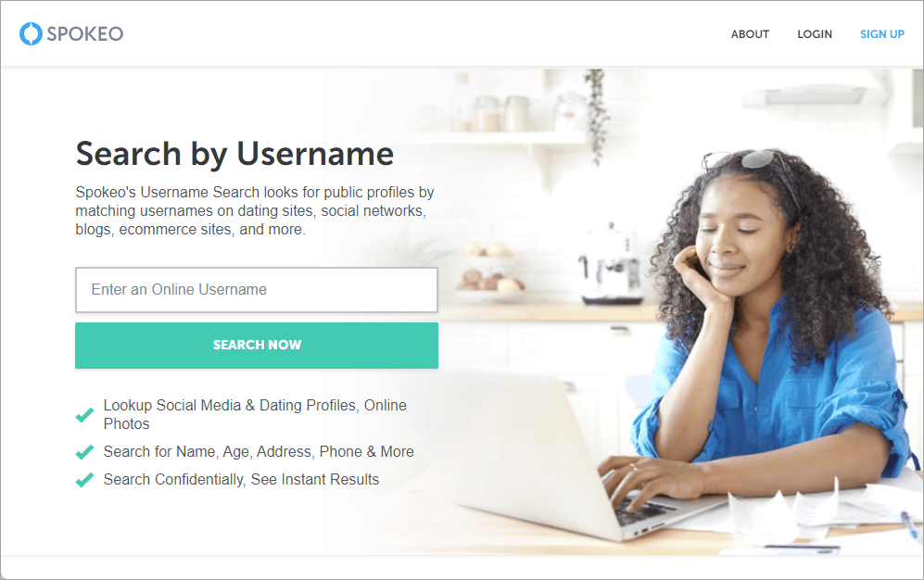Click the coffee maker in the background

tap(610, 263)
